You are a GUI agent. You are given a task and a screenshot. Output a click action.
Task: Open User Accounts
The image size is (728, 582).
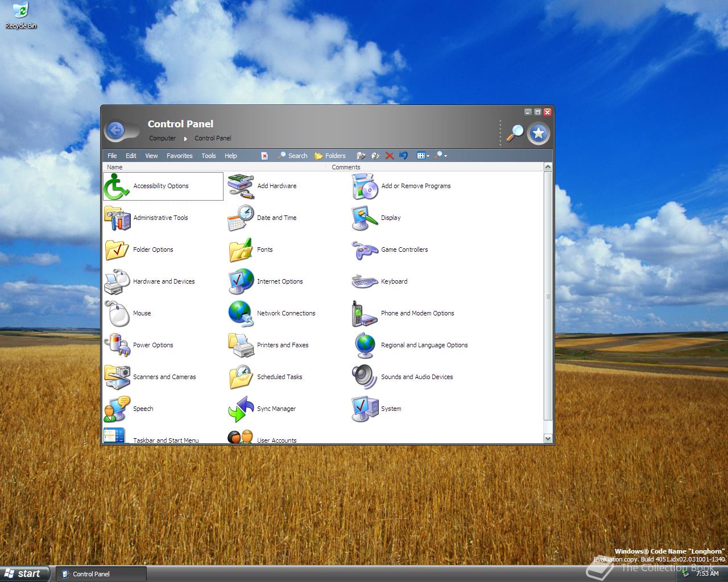click(x=263, y=436)
